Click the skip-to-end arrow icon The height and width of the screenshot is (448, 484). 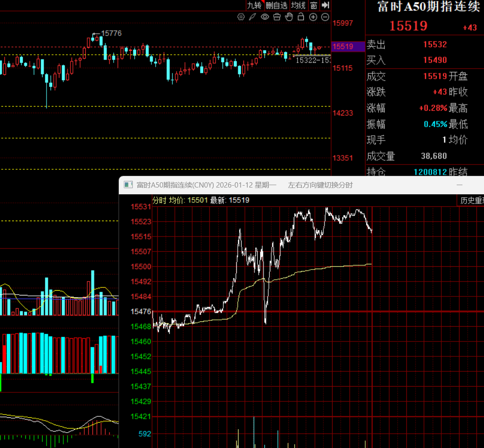pyautogui.click(x=325, y=5)
